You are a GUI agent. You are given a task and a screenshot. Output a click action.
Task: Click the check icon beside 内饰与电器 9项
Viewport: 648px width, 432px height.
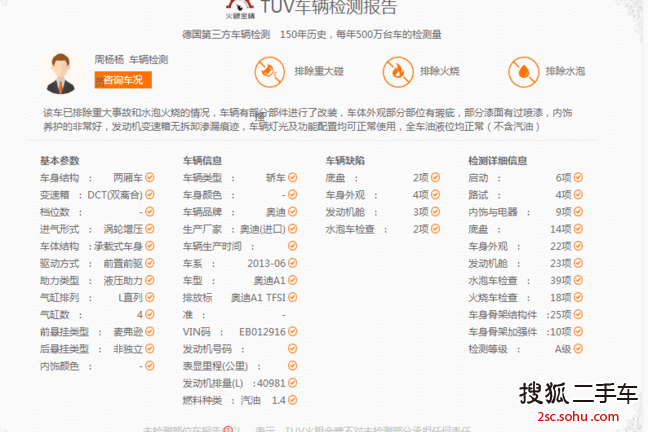pos(578,212)
